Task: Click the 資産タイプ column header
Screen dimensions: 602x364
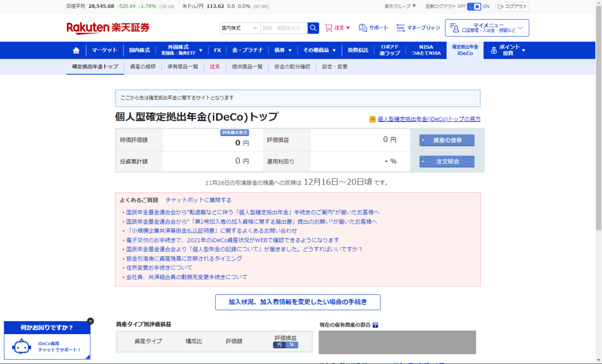Action: 148,341
